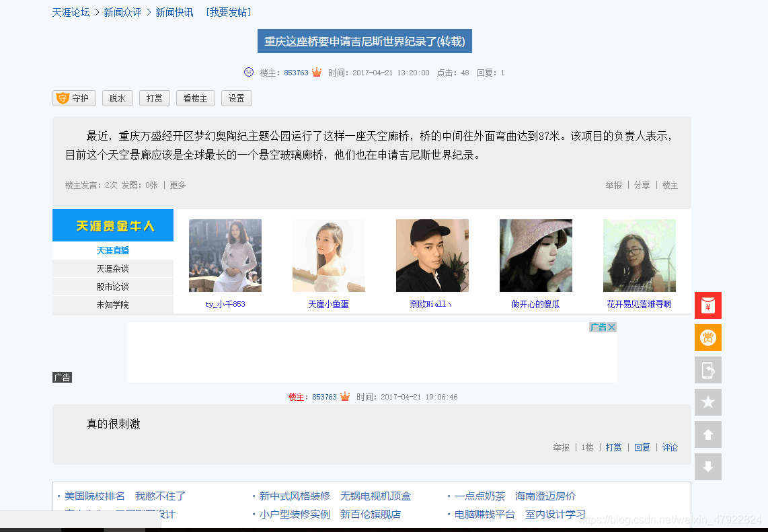This screenshot has height=532, width=768.
Task: Click the 做开心的傻瓜 username link
Action: (x=536, y=304)
